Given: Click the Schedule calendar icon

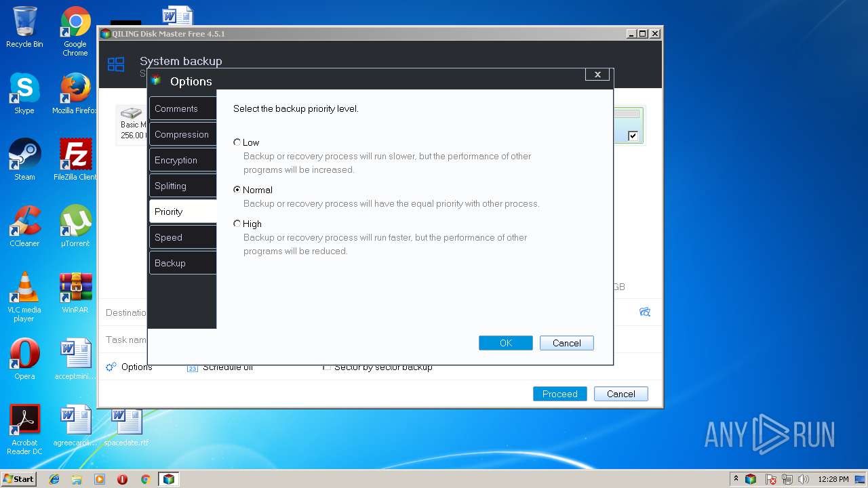Looking at the screenshot, I should pos(192,367).
